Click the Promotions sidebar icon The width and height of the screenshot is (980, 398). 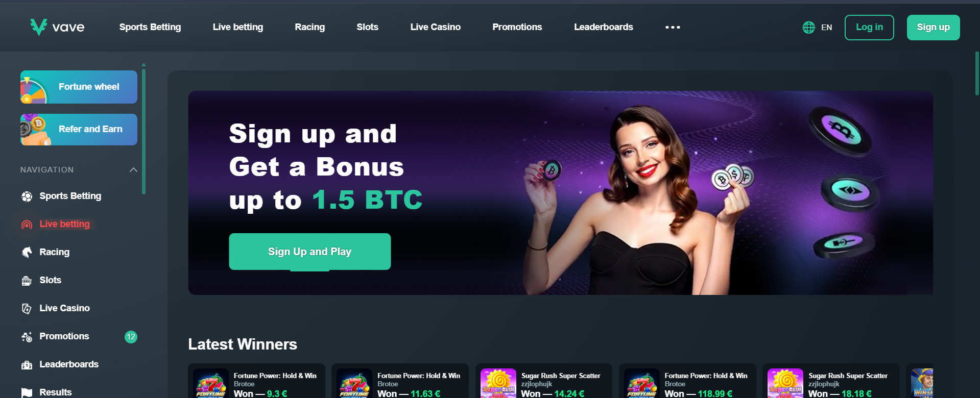(x=27, y=337)
